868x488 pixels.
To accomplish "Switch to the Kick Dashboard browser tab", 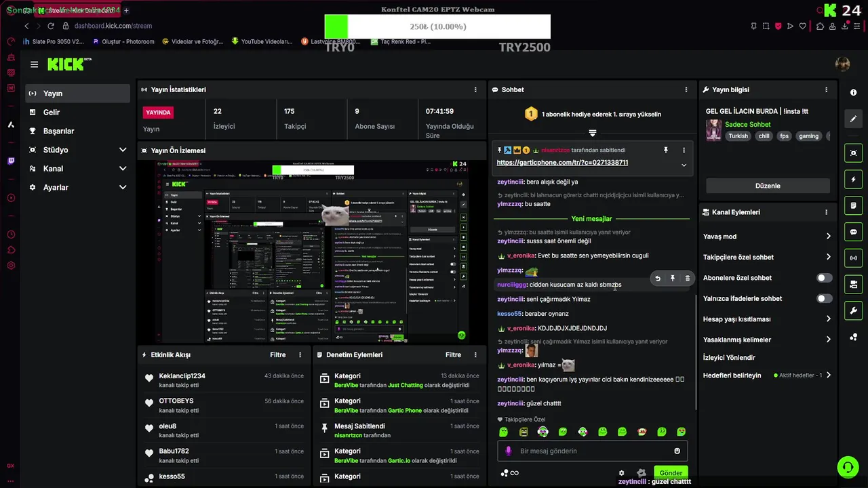I will 77,10.
